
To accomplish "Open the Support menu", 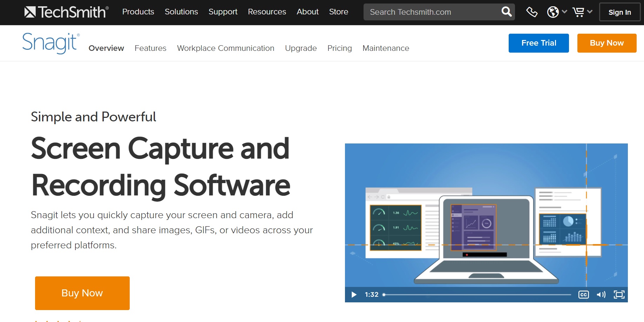I will (x=223, y=12).
